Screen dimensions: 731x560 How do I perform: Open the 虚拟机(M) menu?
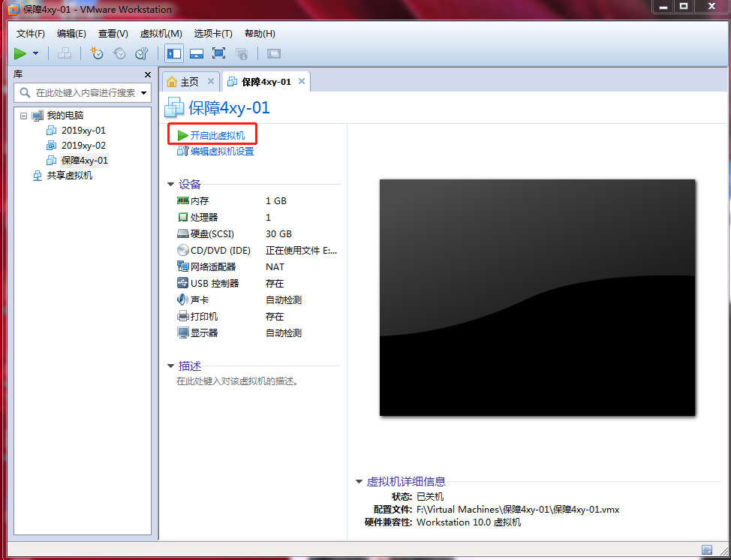[161, 34]
